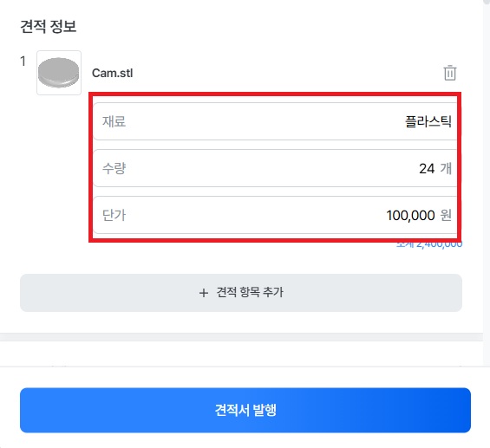Image resolution: width=490 pixels, height=448 pixels.
Task: Click the 재료 material field
Action: (275, 121)
